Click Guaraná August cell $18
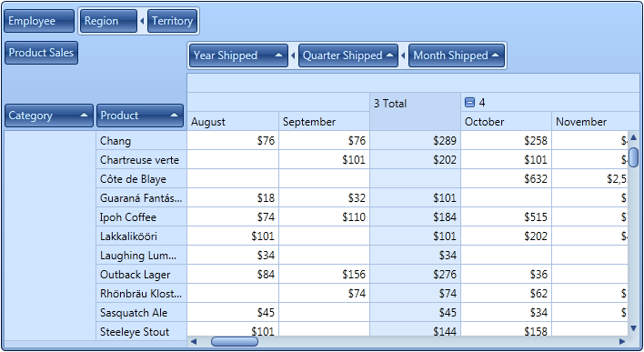Image resolution: width=644 pixels, height=352 pixels. (233, 198)
